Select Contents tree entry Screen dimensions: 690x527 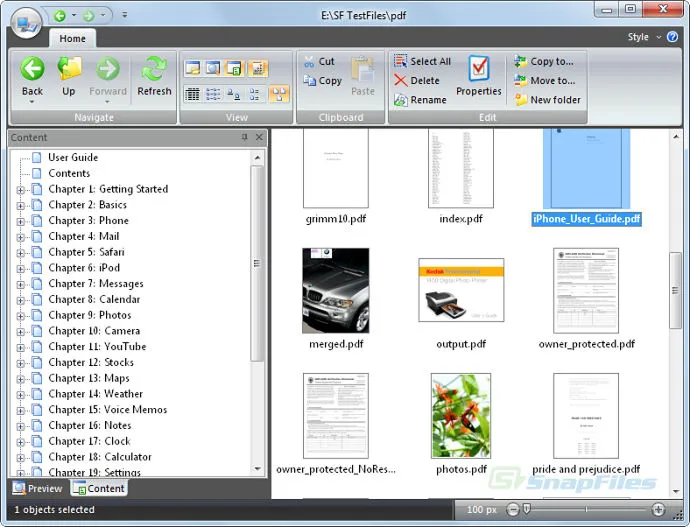coord(69,173)
